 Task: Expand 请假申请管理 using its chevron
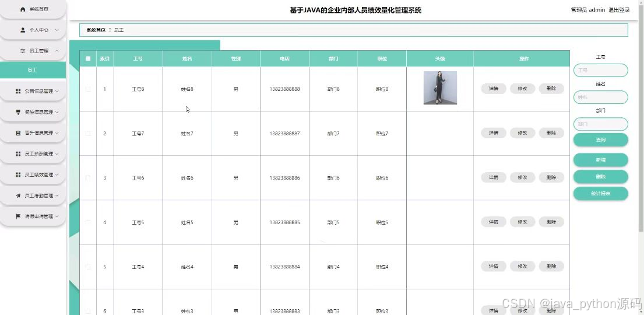coord(57,216)
